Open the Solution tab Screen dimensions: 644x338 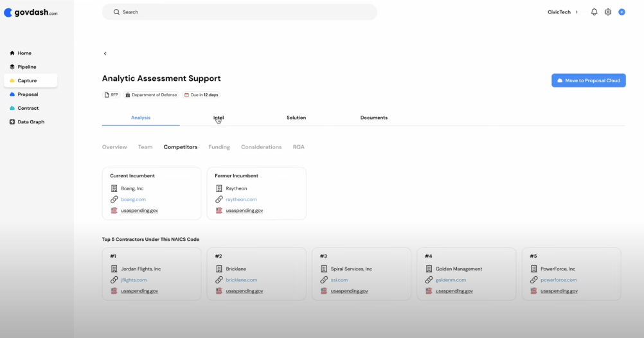pos(296,118)
